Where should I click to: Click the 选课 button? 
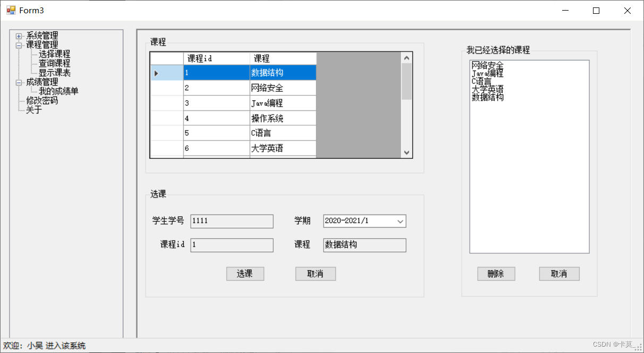coord(245,273)
